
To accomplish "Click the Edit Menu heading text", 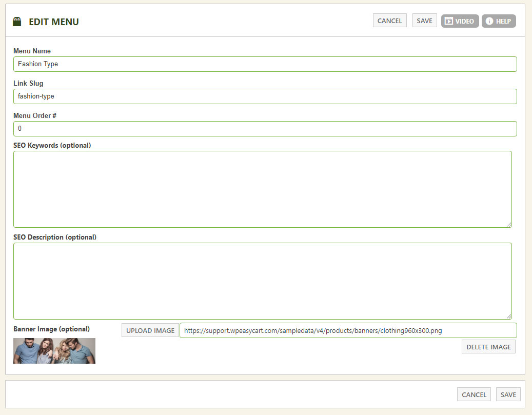I will pos(54,22).
